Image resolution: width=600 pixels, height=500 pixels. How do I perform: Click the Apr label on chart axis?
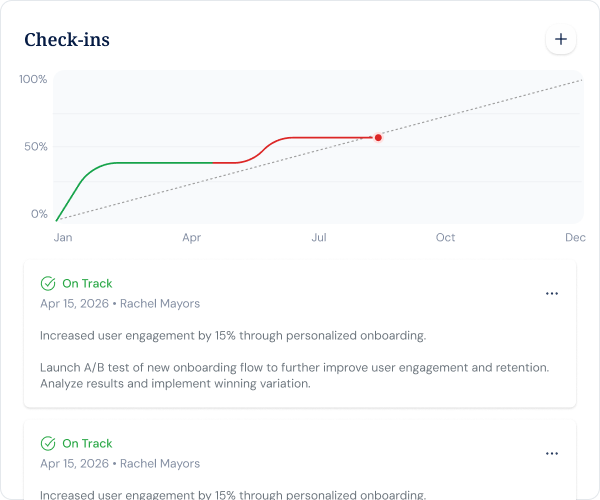(x=191, y=238)
